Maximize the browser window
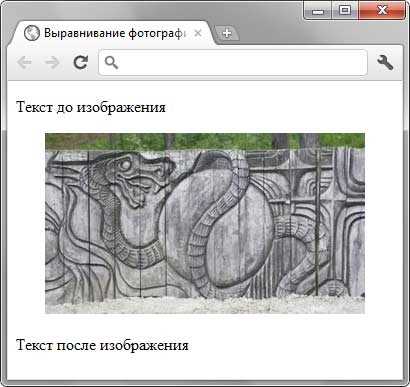Screen dimensions: 410x387 [345, 11]
